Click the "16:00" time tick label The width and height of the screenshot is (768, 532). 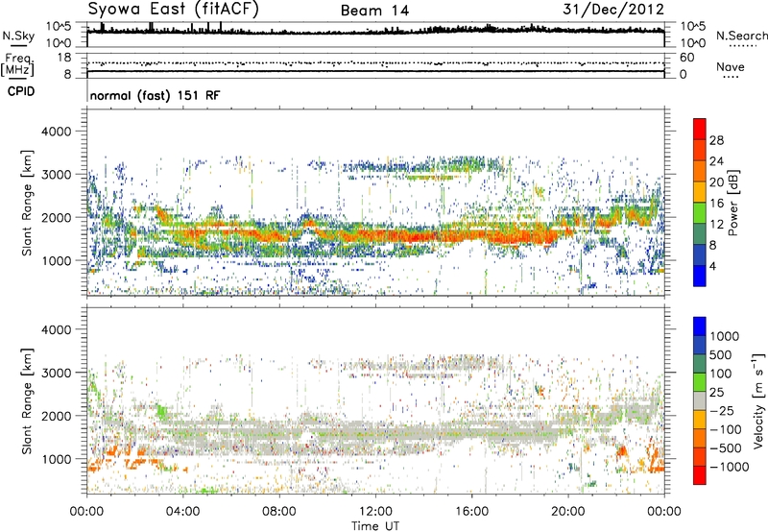click(x=471, y=512)
